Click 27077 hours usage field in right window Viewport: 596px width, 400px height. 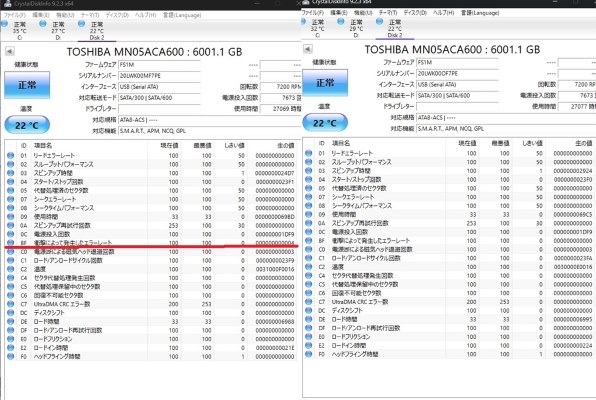(577, 106)
